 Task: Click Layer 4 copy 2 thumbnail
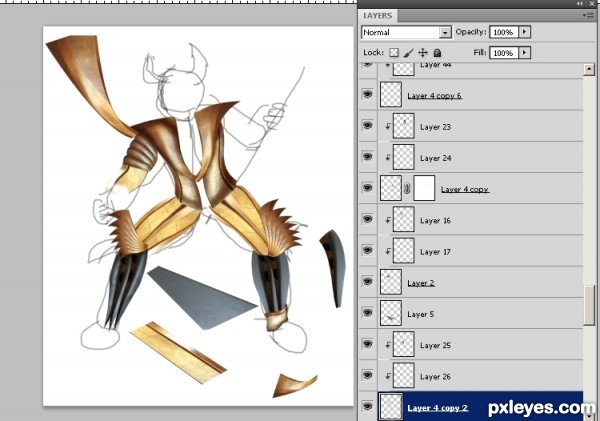coord(391,407)
